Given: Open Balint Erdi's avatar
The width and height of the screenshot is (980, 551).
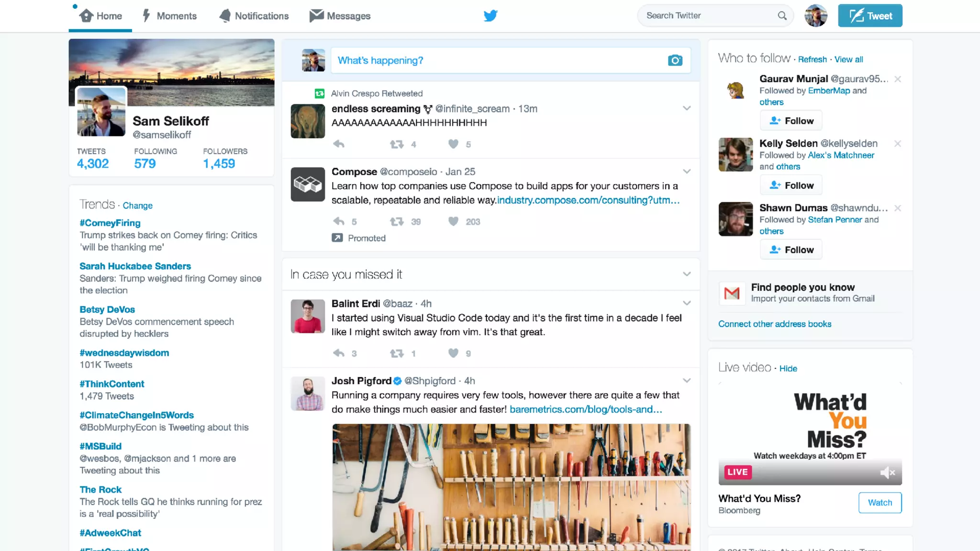Looking at the screenshot, I should point(308,316).
